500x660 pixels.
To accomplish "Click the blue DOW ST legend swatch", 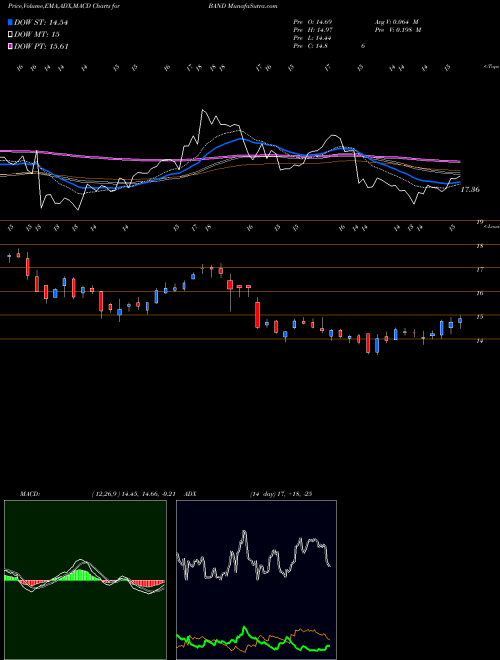I will tap(11, 23).
